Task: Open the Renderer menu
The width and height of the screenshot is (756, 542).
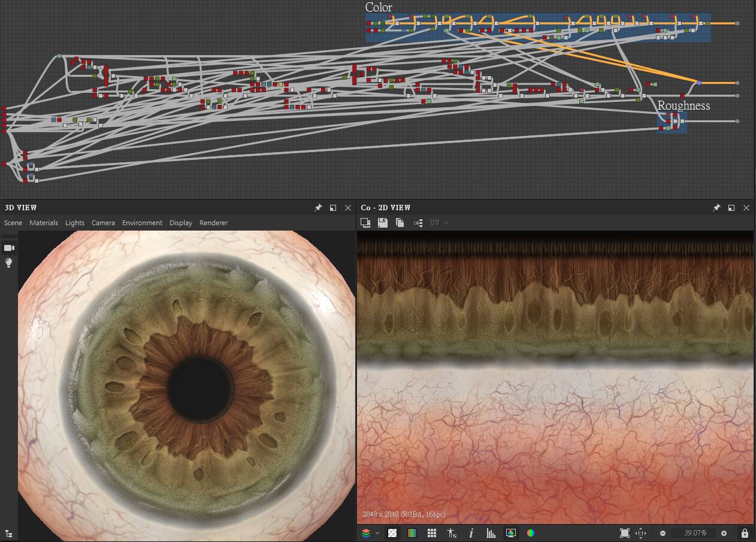Action: [x=214, y=223]
